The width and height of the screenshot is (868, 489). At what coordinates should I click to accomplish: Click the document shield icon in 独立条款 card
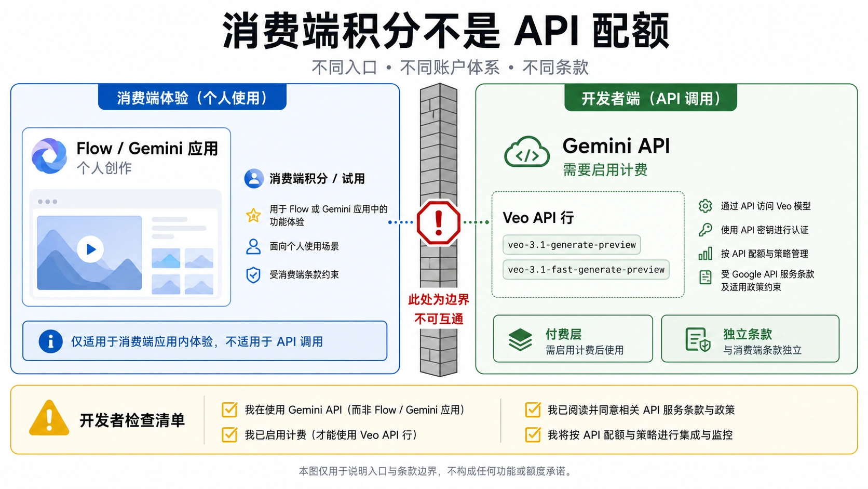coord(698,340)
